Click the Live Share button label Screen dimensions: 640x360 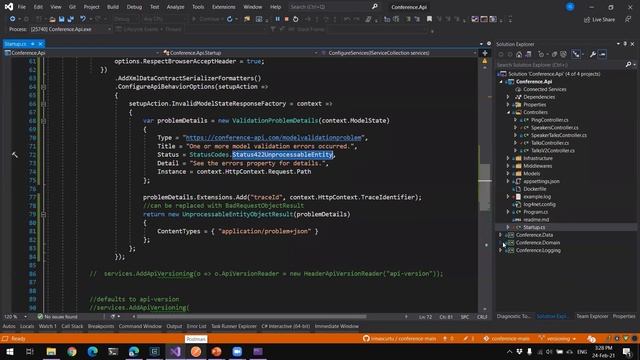pos(603,20)
